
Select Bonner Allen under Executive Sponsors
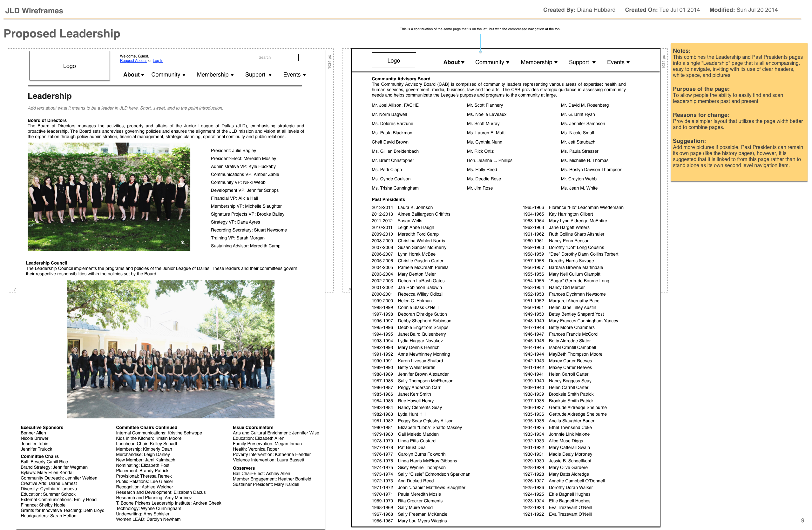(33, 433)
